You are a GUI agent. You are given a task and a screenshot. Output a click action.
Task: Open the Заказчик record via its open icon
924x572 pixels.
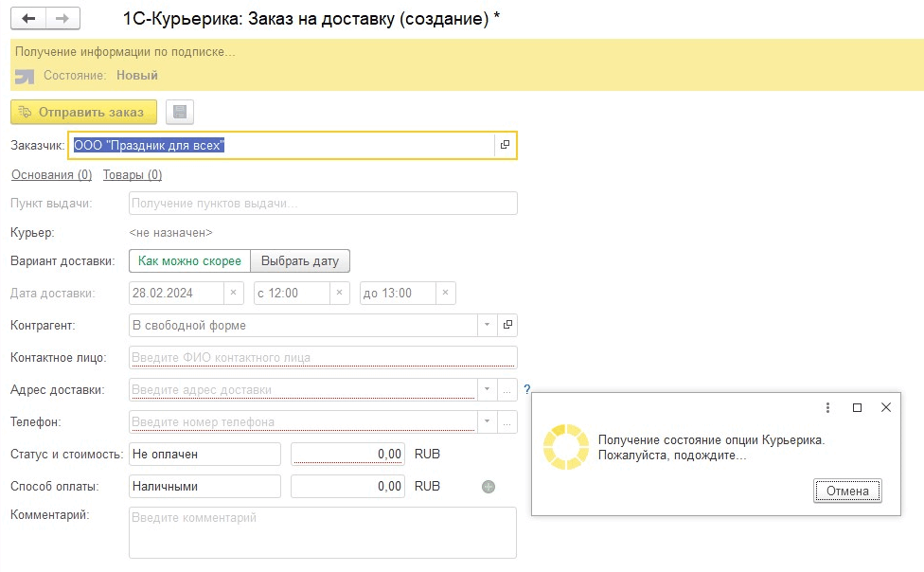[x=505, y=145]
